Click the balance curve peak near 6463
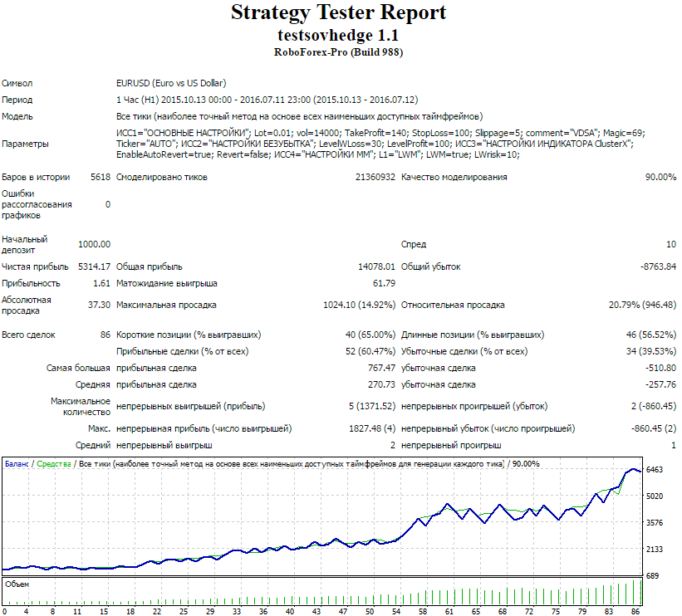This screenshot has height=616, width=682. (x=633, y=470)
